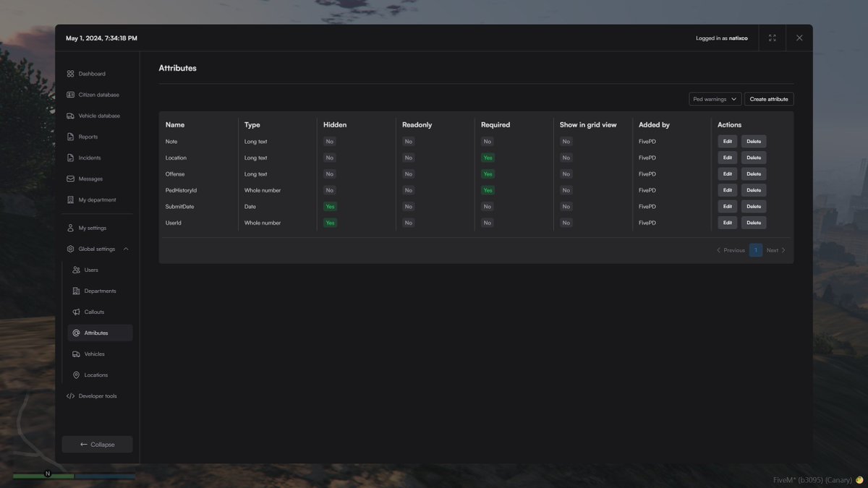Click the Hidden Yes badge for SubmitDate
This screenshot has width=868, height=488.
(330, 207)
